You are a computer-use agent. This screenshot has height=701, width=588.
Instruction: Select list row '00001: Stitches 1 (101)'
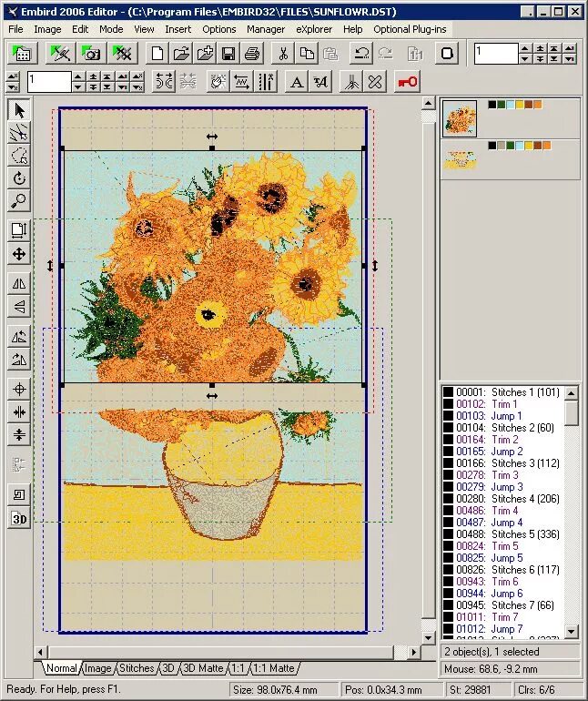point(503,392)
